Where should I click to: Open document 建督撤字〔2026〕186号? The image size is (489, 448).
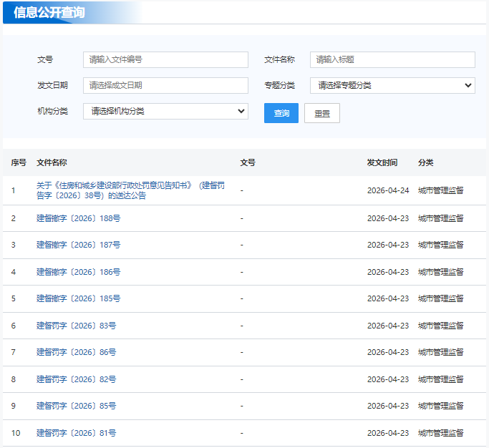pyautogui.click(x=78, y=272)
